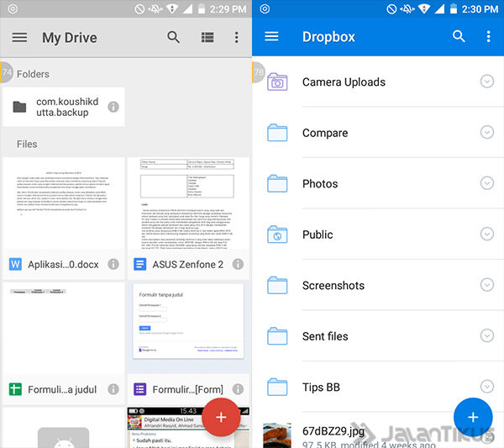504x448 pixels.
Task: Switch to list view in My Drive
Action: 207,38
